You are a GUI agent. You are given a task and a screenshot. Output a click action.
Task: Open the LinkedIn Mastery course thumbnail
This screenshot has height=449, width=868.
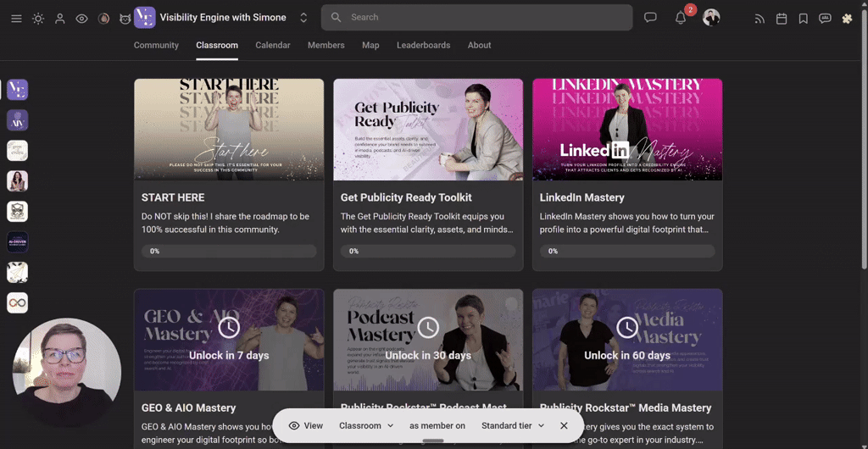pyautogui.click(x=627, y=130)
